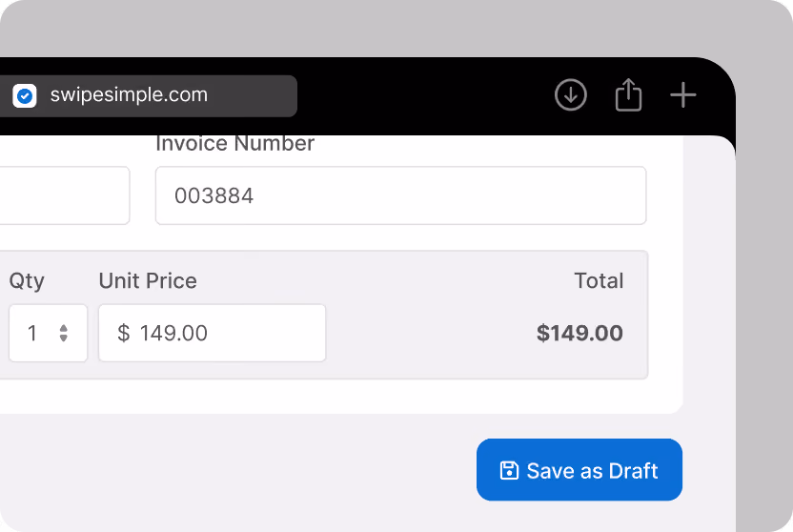Click the blue checkmark site icon
Screen dimensions: 793x532
point(24,95)
